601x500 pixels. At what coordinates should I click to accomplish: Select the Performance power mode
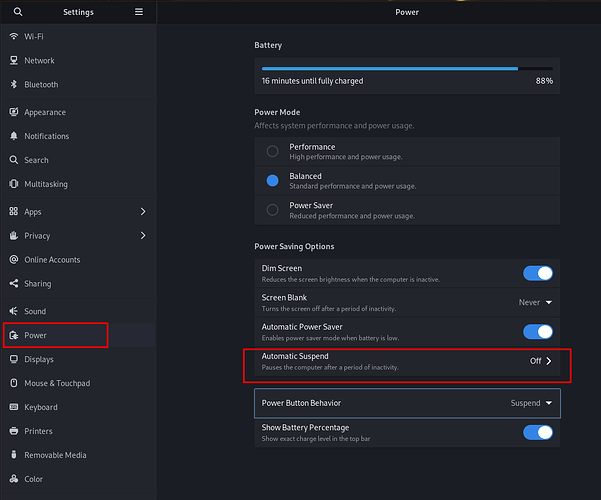(x=273, y=152)
